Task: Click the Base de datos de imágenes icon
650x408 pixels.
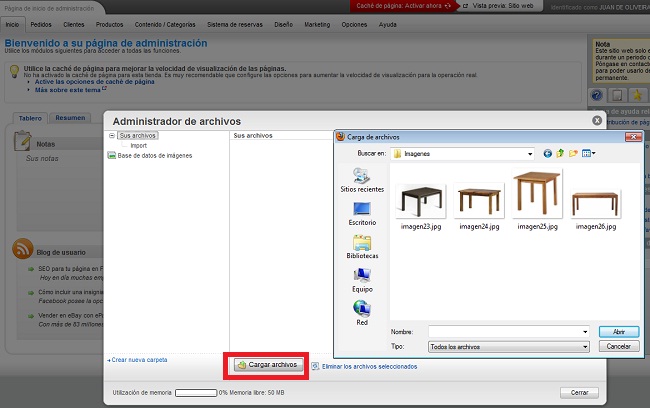Action: (x=111, y=155)
